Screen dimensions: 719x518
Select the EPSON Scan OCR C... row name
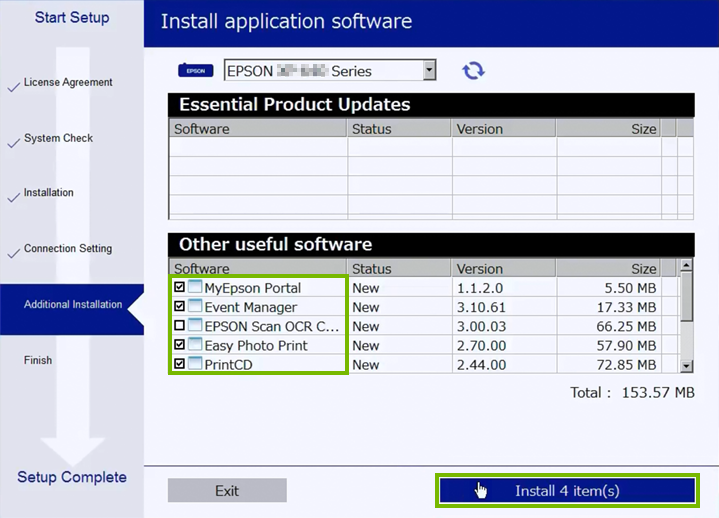click(x=271, y=326)
